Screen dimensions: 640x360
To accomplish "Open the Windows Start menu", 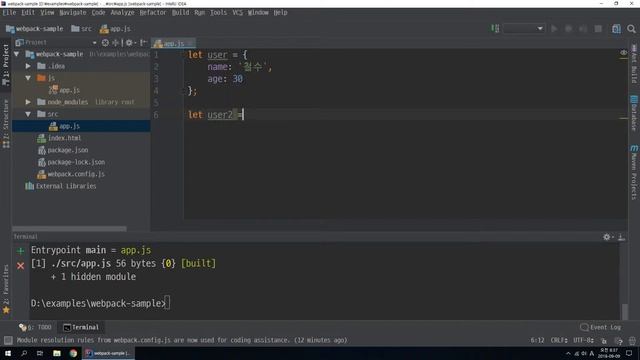I will click(8, 353).
